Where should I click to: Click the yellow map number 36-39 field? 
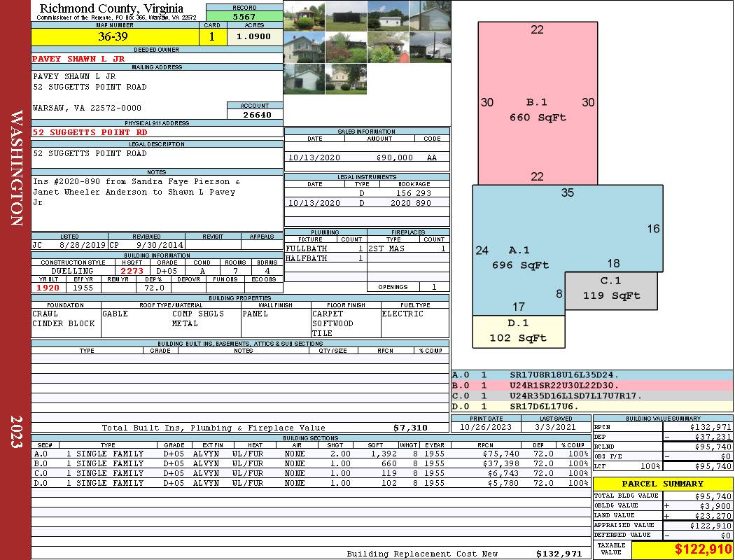pos(115,36)
